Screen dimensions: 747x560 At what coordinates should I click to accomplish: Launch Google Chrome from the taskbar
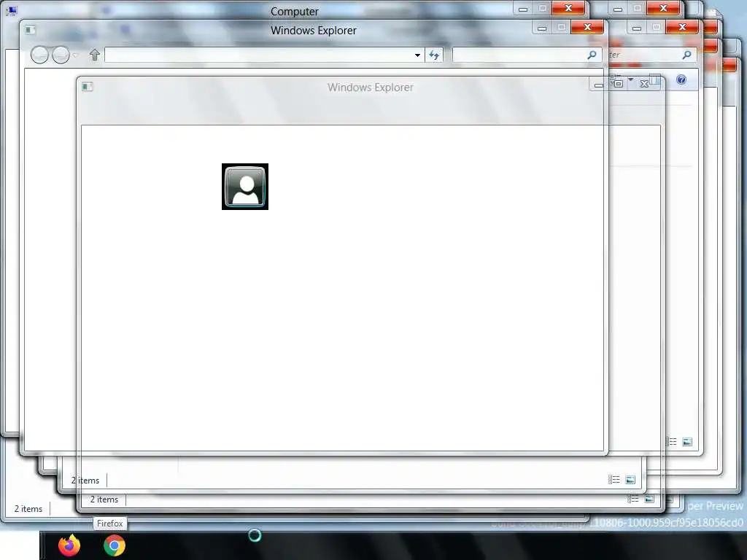pyautogui.click(x=115, y=545)
